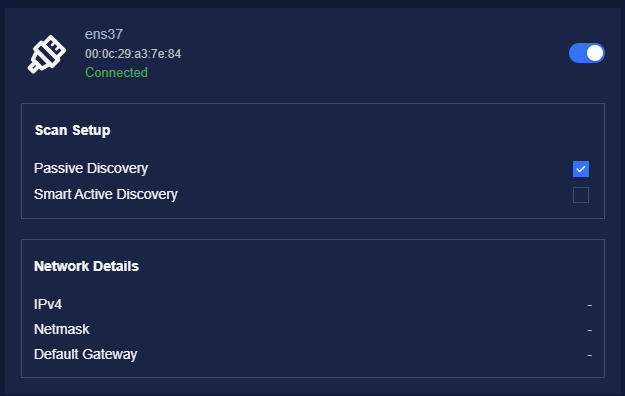Image resolution: width=625 pixels, height=396 pixels.
Task: Select the MAC address 00:0c:29:a3:7e:84 text
Action: click(133, 54)
